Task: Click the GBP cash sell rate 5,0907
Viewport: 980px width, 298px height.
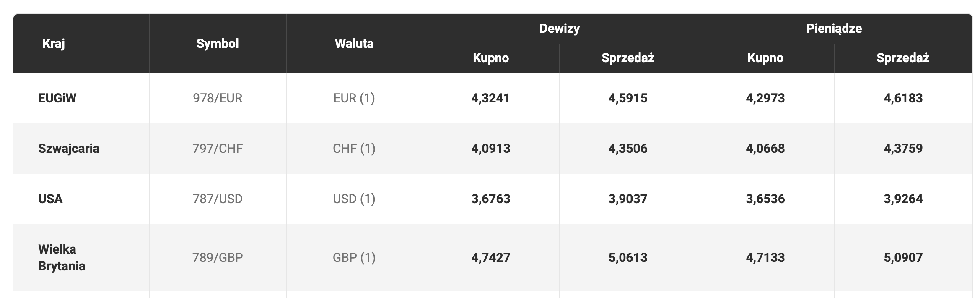Action: click(x=903, y=257)
